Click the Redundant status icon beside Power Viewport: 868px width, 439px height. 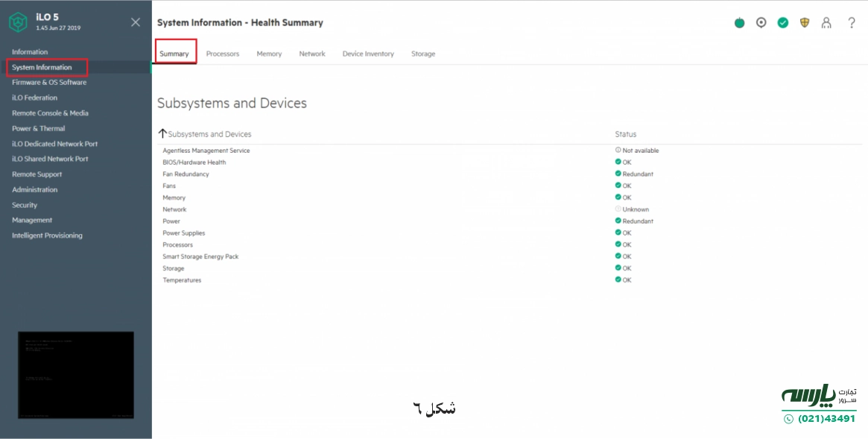pyautogui.click(x=618, y=221)
